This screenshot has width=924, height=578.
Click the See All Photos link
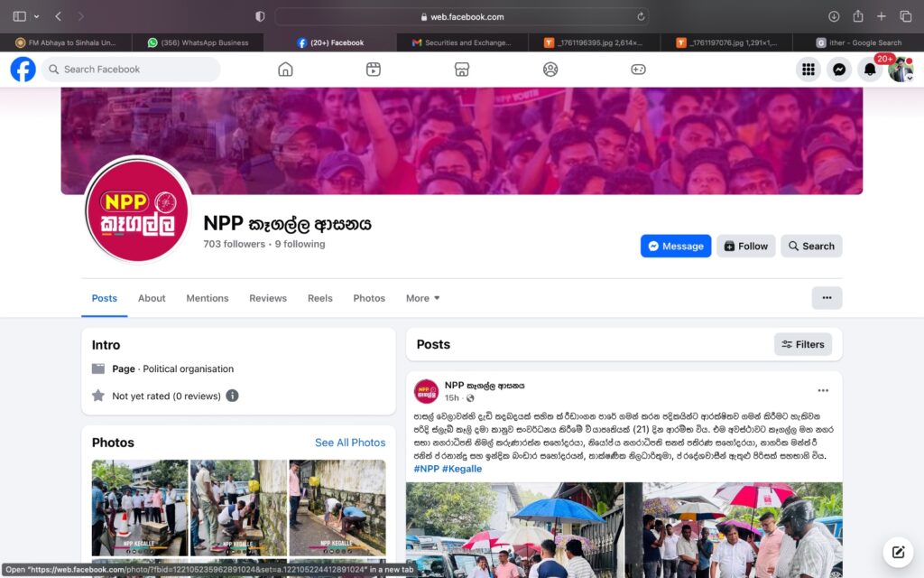point(349,443)
